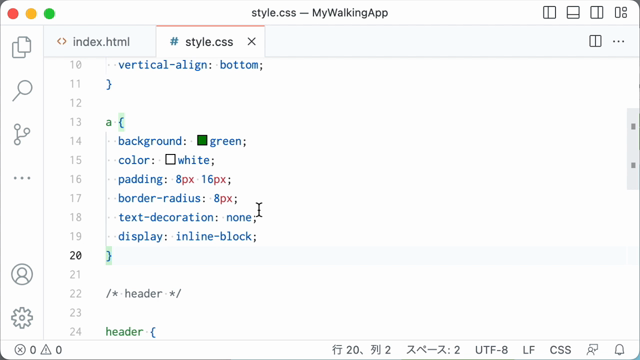The image size is (640, 360).
Task: Switch to the index.html tab
Action: (x=94, y=42)
